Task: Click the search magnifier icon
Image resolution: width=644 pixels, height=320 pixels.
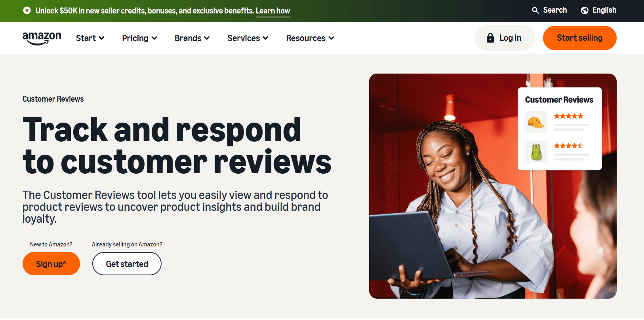Action: (535, 10)
